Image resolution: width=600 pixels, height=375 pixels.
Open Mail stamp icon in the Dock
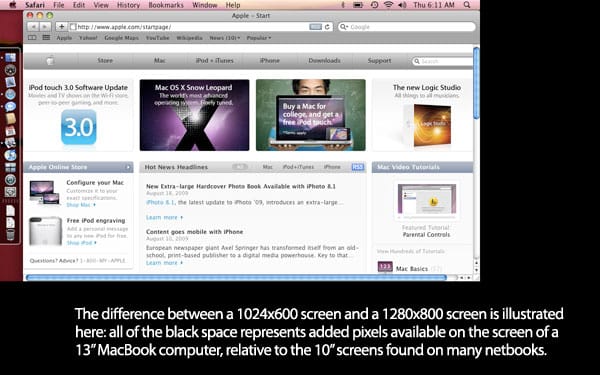click(10, 82)
